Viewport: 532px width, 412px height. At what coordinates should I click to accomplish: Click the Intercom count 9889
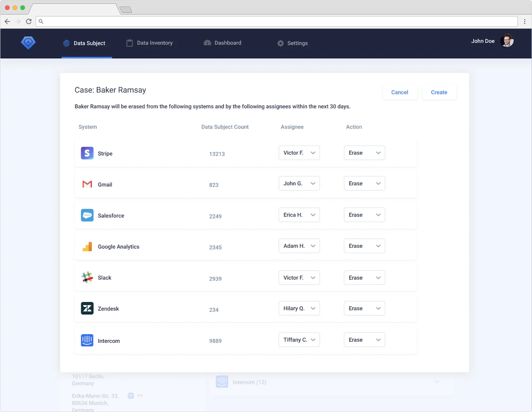[215, 341]
